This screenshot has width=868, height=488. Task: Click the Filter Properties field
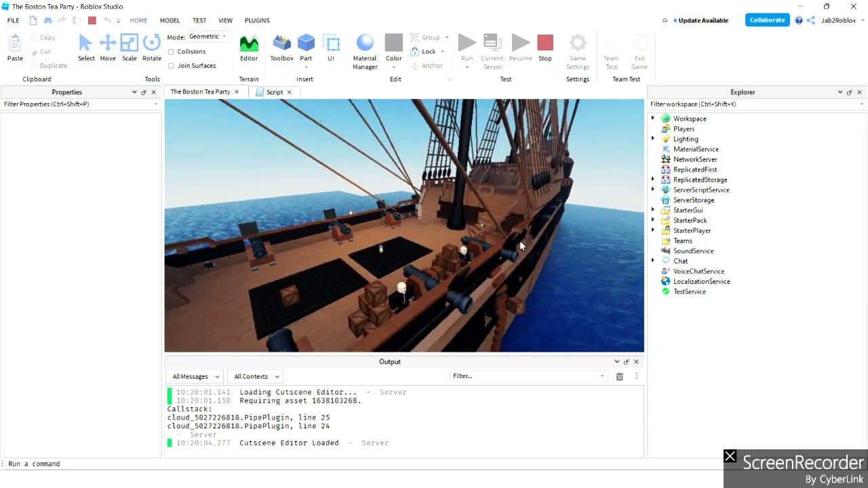tap(81, 104)
